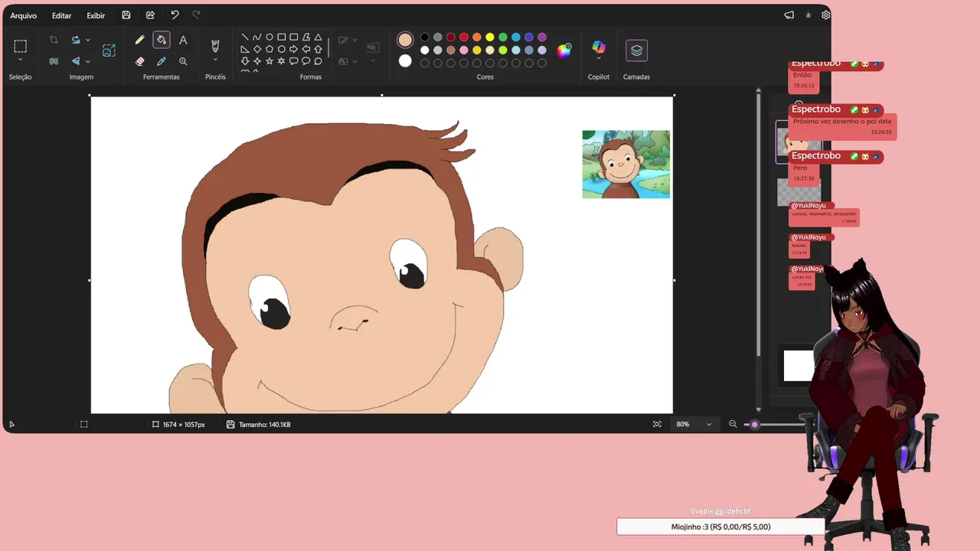Viewport: 980px width, 551px height.
Task: Undo the last action
Action: pyautogui.click(x=175, y=15)
